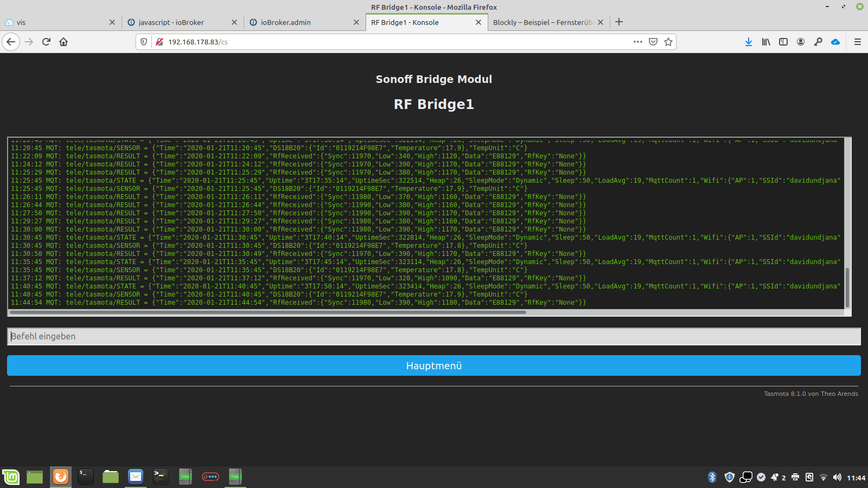The height and width of the screenshot is (488, 868).
Task: Open the Firefox home page
Action: click(63, 42)
